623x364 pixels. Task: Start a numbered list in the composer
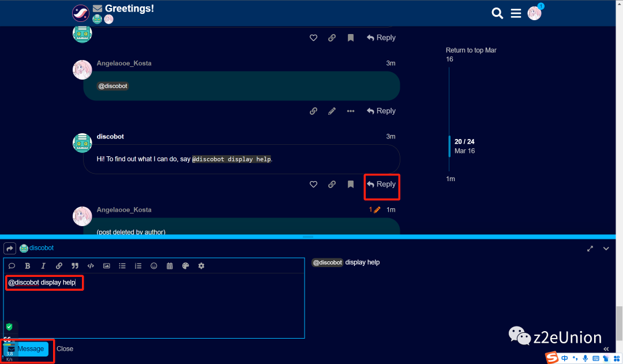point(138,266)
